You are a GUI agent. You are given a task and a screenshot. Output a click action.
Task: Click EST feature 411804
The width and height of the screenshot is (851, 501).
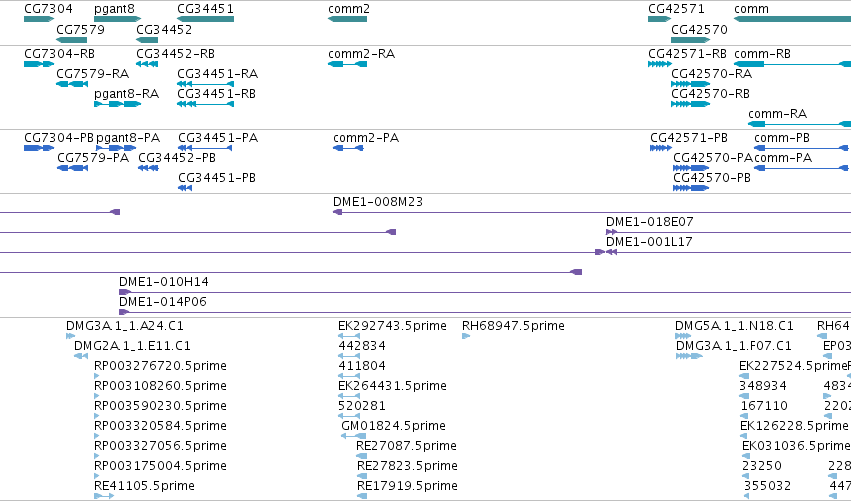click(x=349, y=376)
